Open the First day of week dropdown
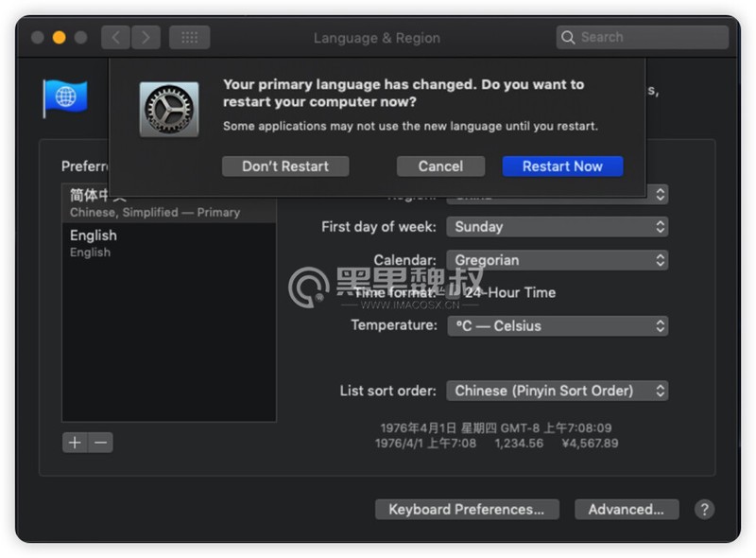This screenshot has width=756, height=558. coord(557,227)
